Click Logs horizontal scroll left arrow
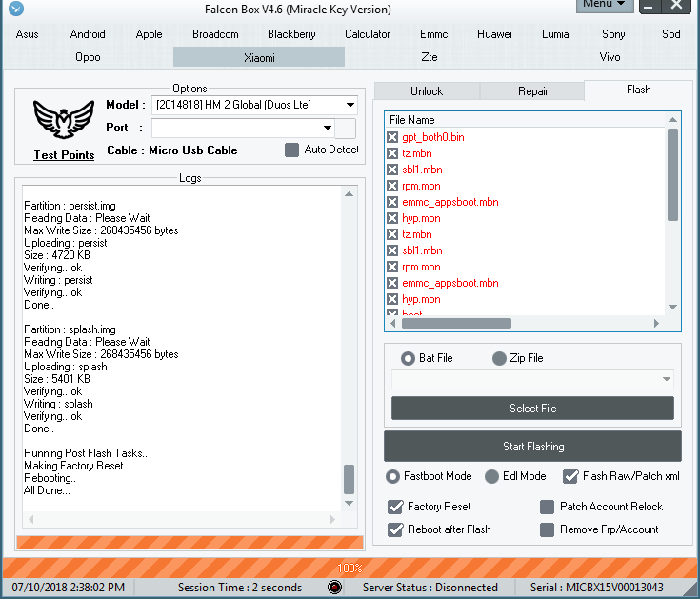 [x=30, y=519]
